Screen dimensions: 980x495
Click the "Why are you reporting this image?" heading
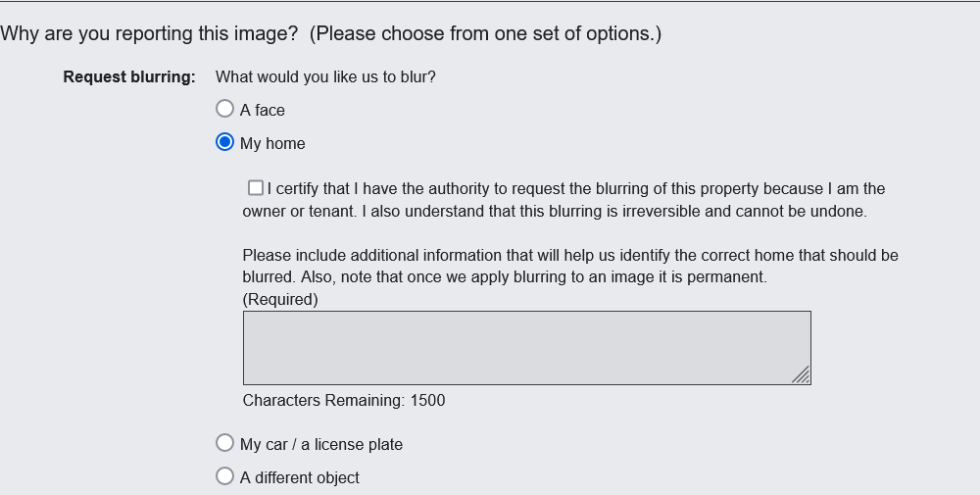149,33
